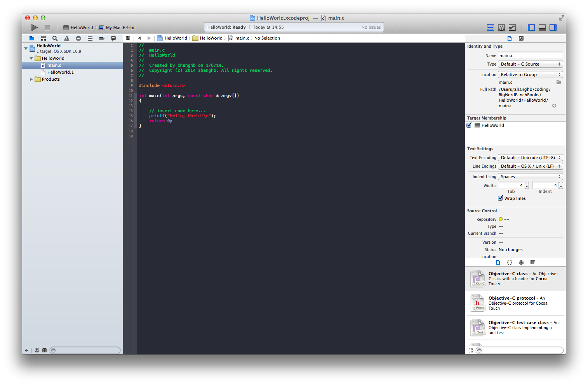Choose My Mac 64-bit destination
Viewport: 588px width, 385px height.
118,28
